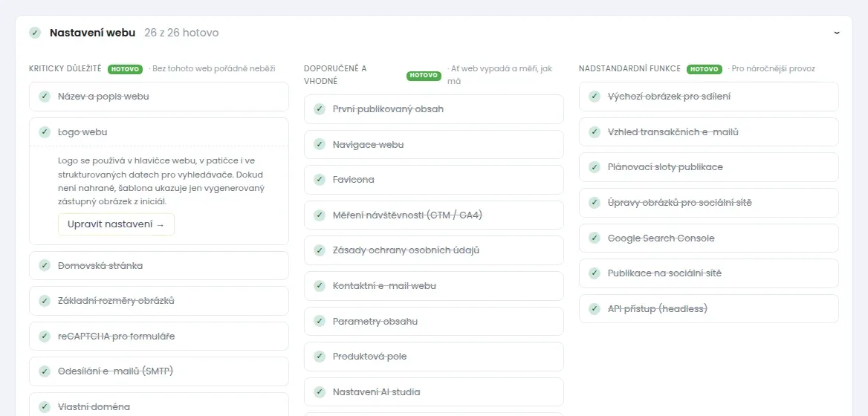Click check icon for Měření návštěvnosti

[320, 215]
